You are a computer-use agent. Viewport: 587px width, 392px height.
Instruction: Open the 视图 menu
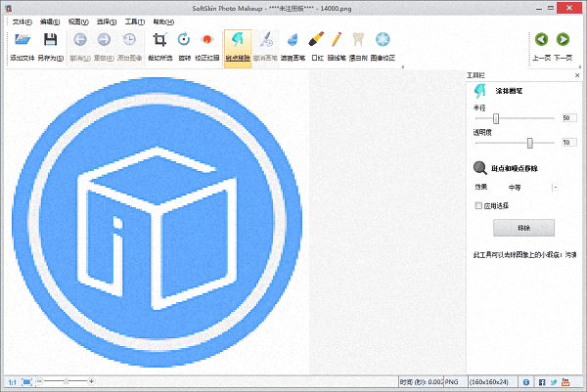[77, 22]
